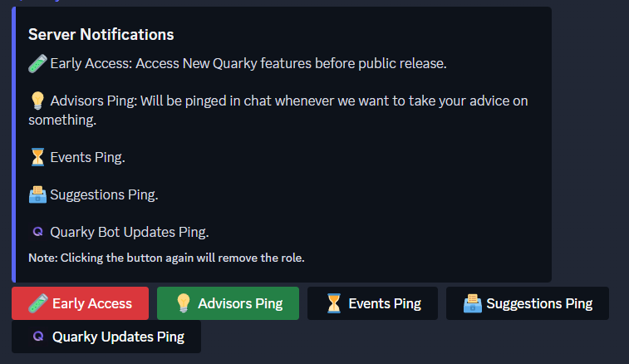Toggle the green Advisors Ping role button

coord(228,303)
